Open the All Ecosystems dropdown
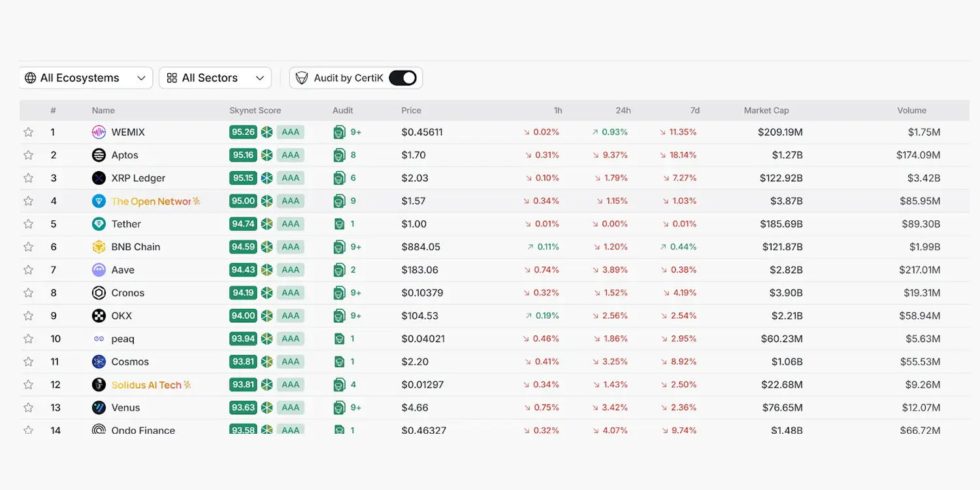This screenshot has width=980, height=490. [86, 78]
